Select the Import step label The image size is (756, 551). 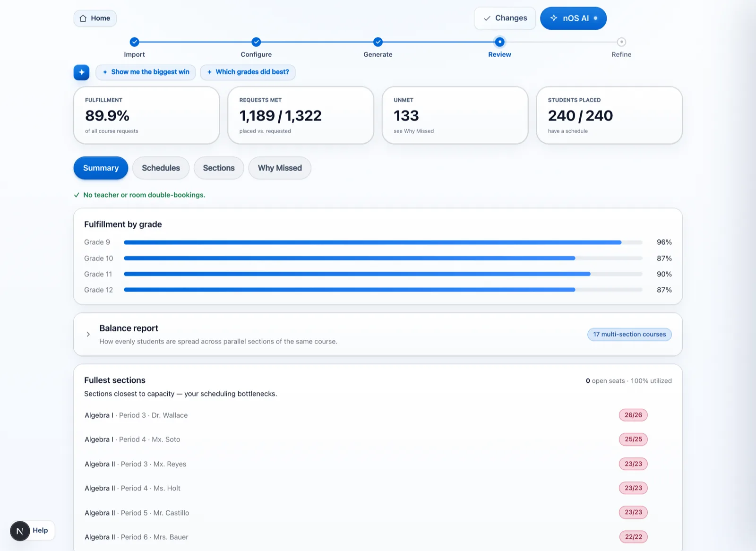[135, 54]
